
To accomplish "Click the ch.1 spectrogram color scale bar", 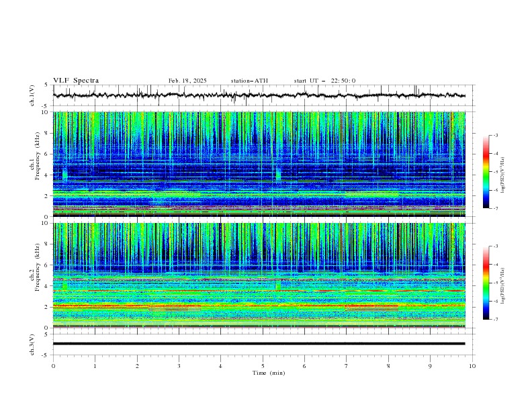I will tap(486, 172).
